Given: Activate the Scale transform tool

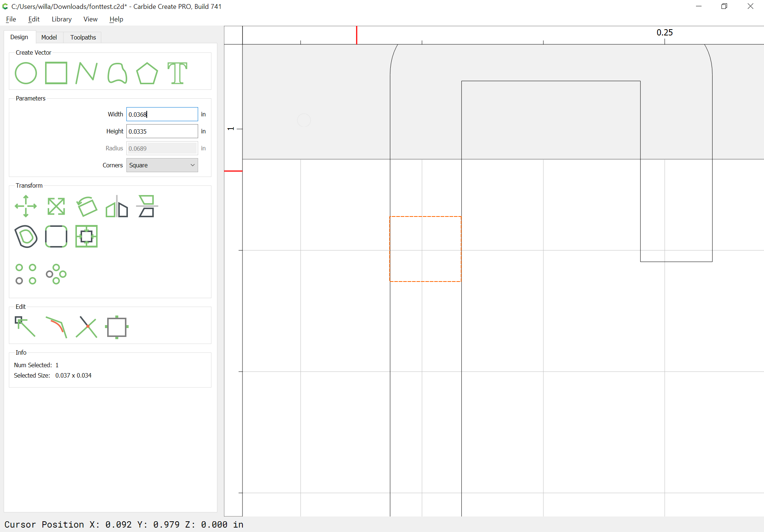Looking at the screenshot, I should point(56,206).
